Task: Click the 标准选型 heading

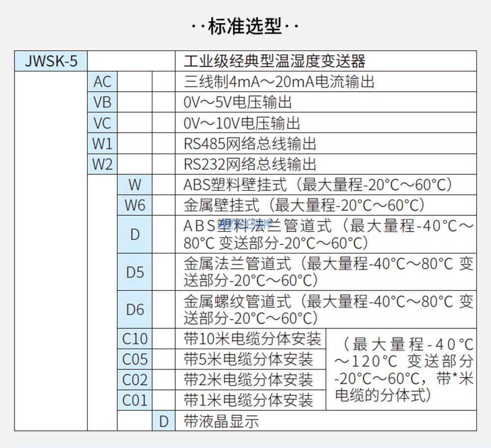Action: coord(245,26)
